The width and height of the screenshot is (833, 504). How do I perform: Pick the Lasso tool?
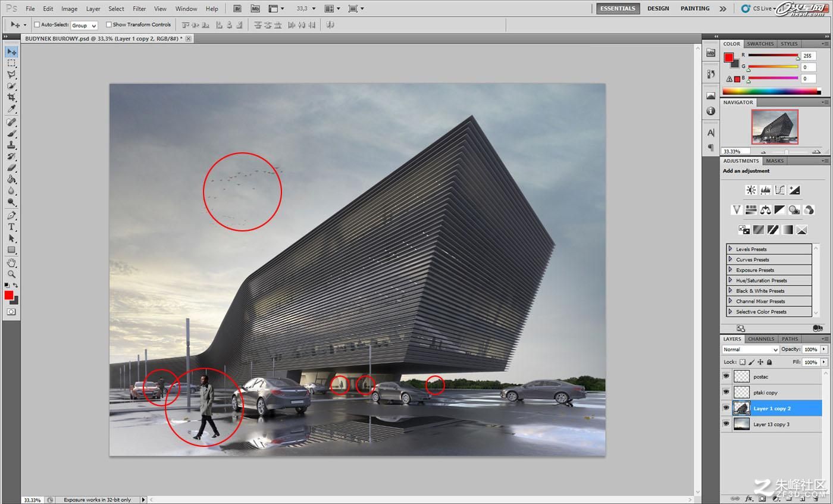(11, 74)
